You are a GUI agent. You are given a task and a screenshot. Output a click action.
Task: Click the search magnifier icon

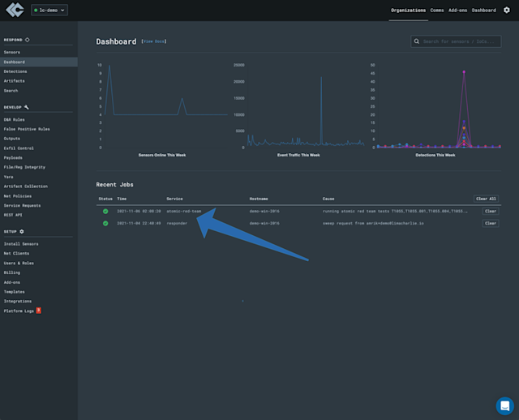(417, 41)
